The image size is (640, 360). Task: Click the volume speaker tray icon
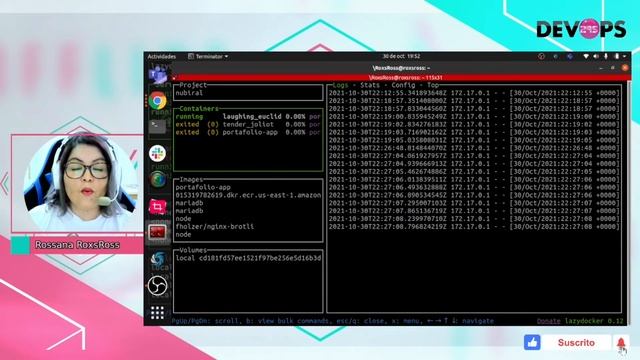(596, 56)
